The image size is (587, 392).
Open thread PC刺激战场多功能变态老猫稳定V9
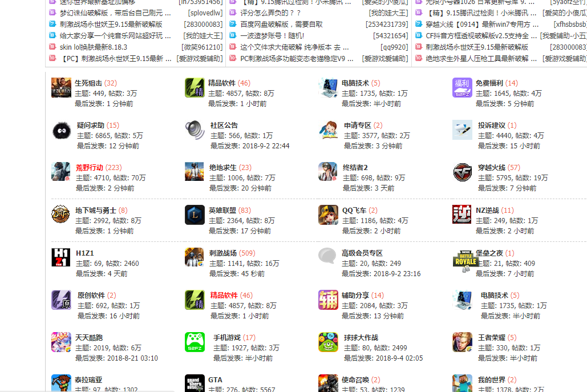(297, 59)
